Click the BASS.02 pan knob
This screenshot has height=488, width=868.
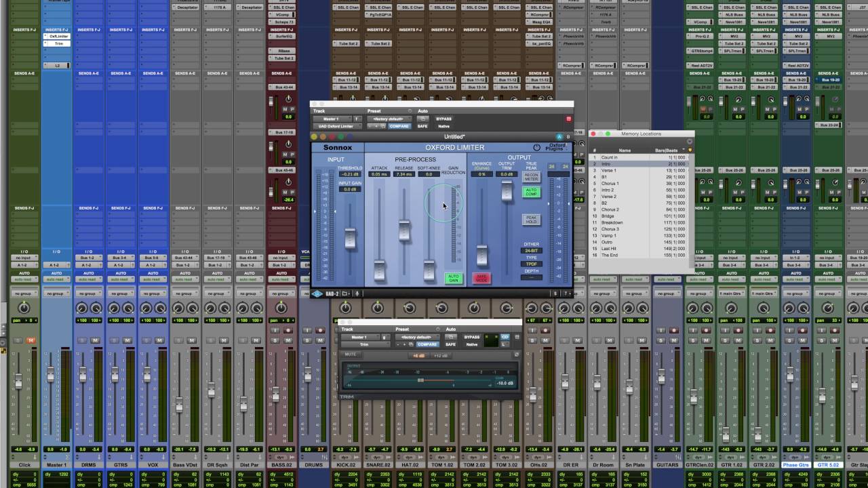(x=281, y=308)
